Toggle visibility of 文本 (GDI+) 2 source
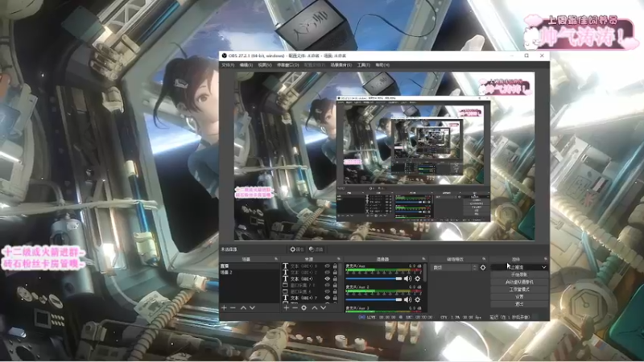Screen dimensions: 644x362 click(328, 272)
